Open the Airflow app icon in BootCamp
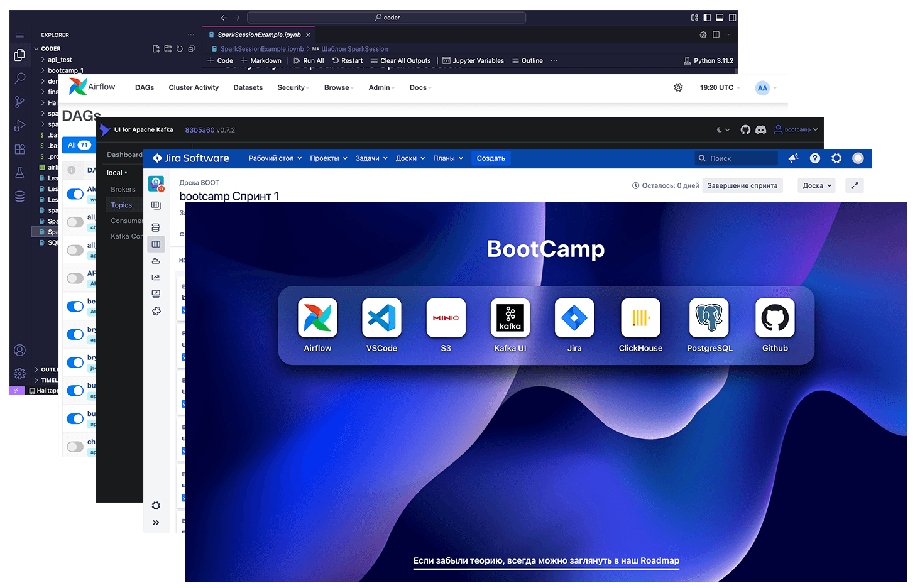 [317, 318]
